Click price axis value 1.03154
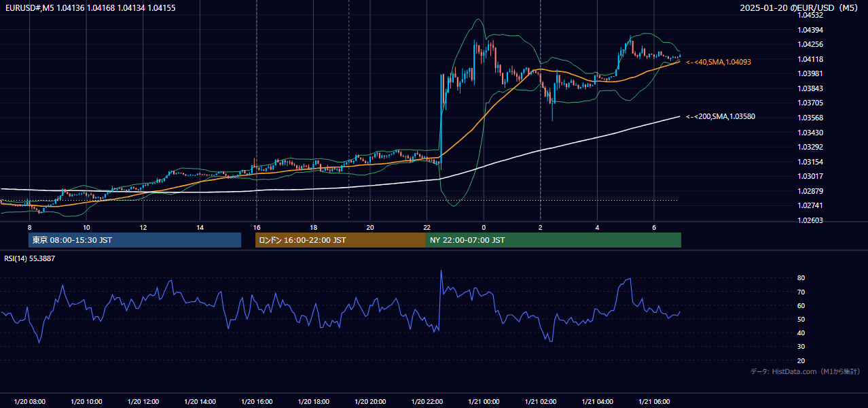 pos(811,162)
